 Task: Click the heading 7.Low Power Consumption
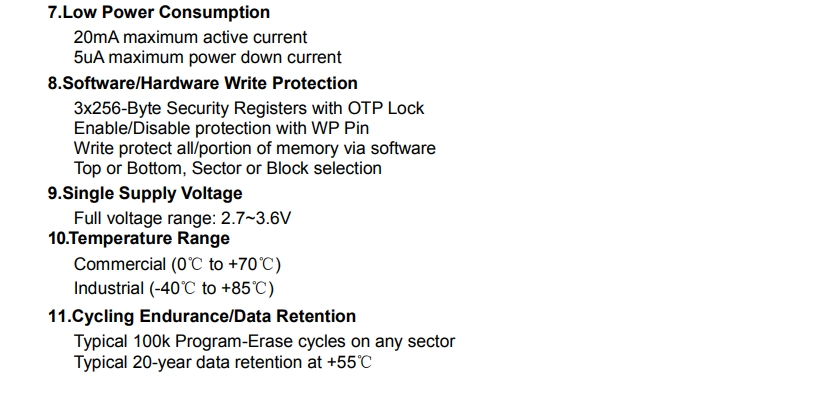coord(159,13)
